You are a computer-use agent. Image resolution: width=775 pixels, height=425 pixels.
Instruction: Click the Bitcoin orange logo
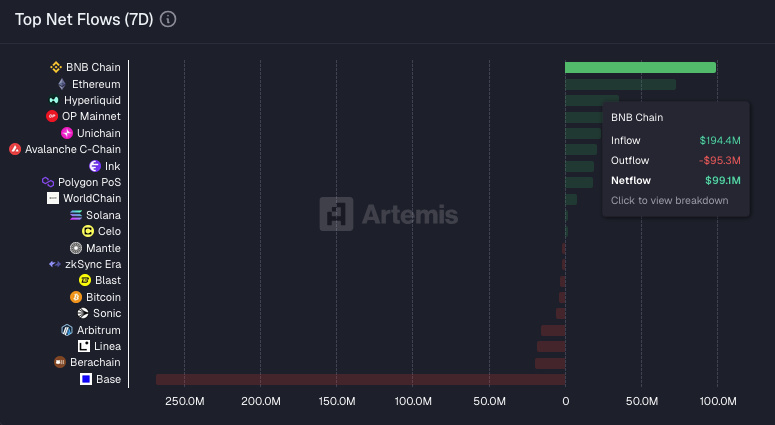pos(76,297)
